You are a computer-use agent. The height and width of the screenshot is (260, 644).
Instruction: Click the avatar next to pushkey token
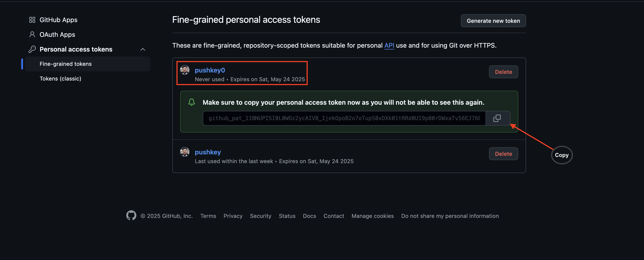click(185, 152)
